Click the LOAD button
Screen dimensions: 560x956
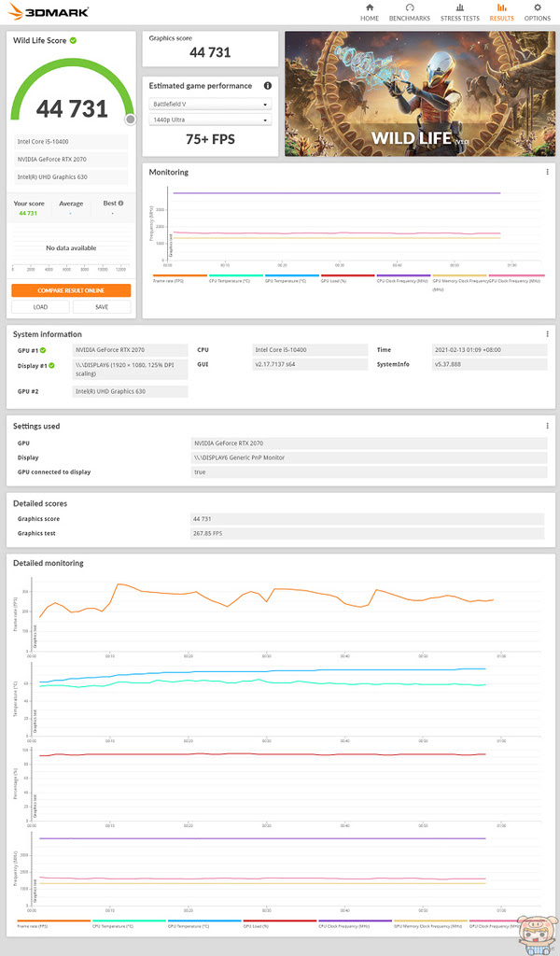pos(40,306)
